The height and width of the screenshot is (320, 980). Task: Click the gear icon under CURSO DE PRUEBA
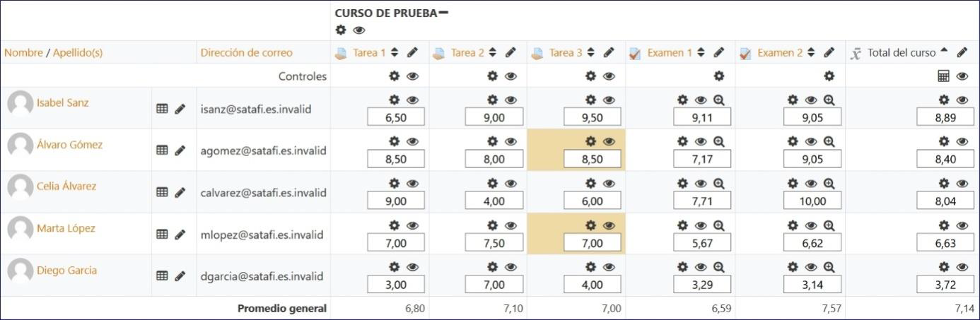tap(341, 30)
